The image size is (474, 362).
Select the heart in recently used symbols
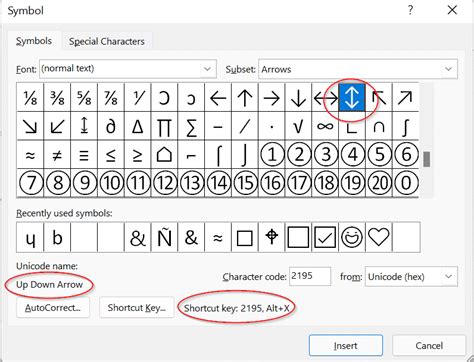[x=379, y=237]
